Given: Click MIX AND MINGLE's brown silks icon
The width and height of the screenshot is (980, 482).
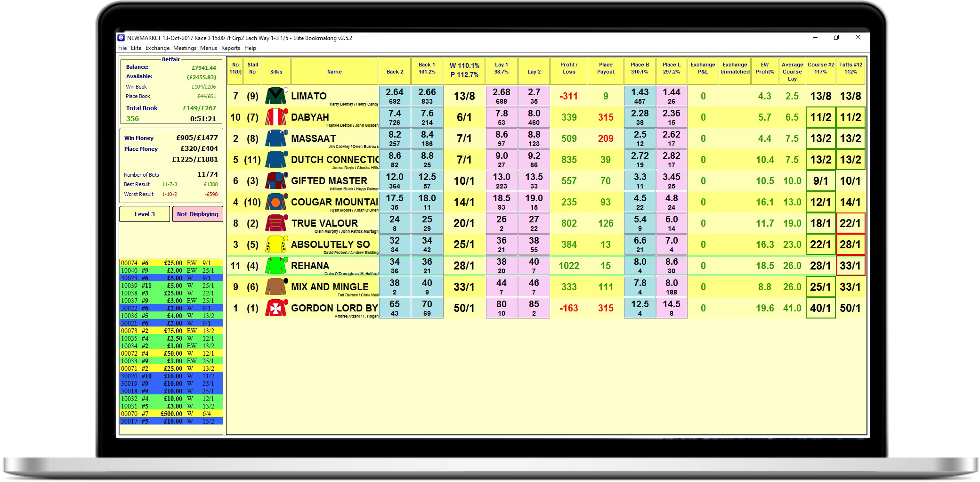Looking at the screenshot, I should coord(276,286).
